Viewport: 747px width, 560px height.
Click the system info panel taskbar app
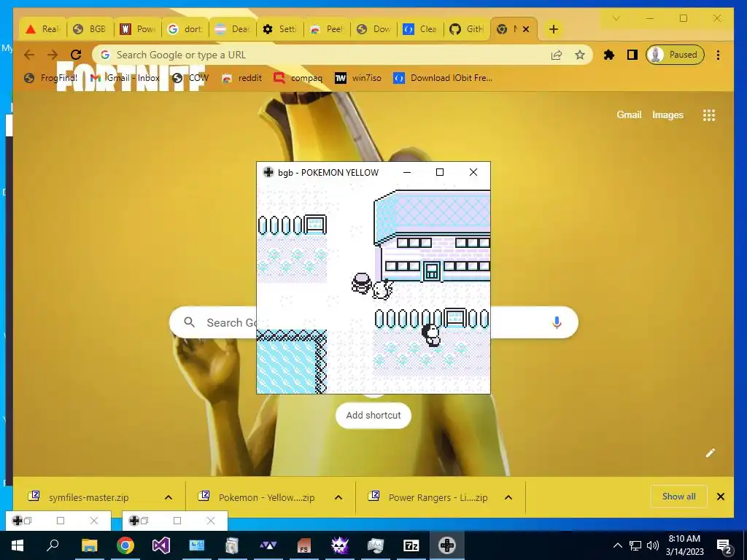click(x=197, y=545)
